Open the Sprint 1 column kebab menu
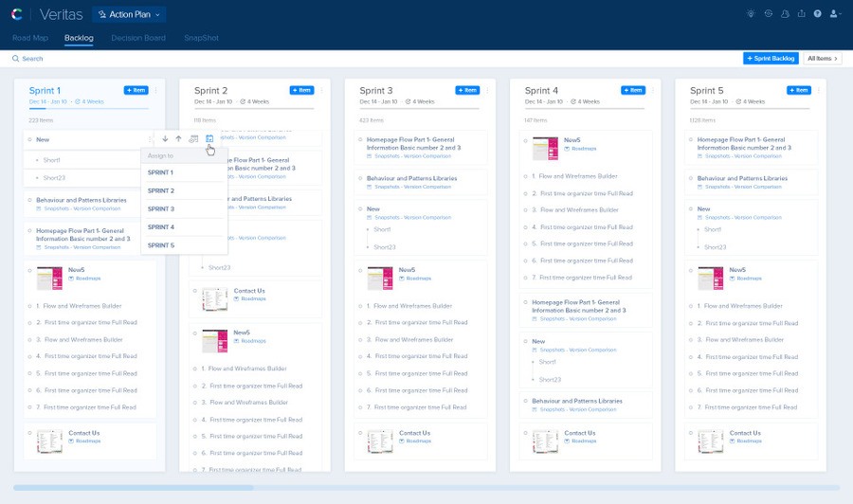The width and height of the screenshot is (853, 504). point(156,90)
